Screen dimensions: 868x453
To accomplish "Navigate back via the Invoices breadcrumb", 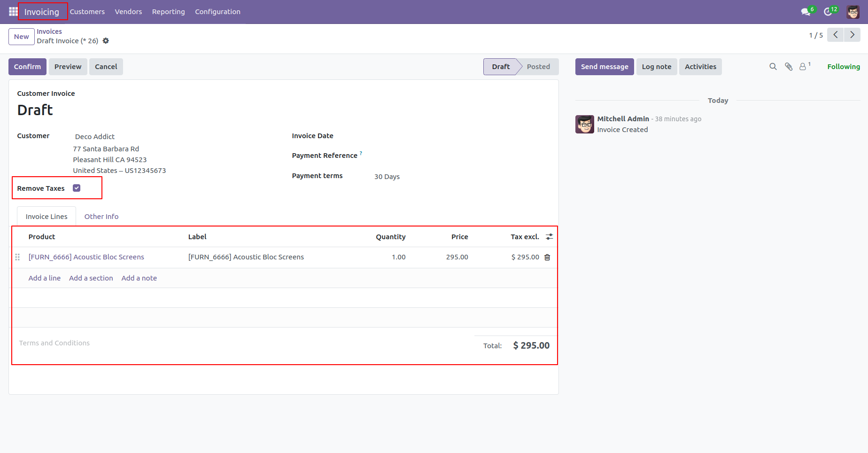I will [49, 31].
